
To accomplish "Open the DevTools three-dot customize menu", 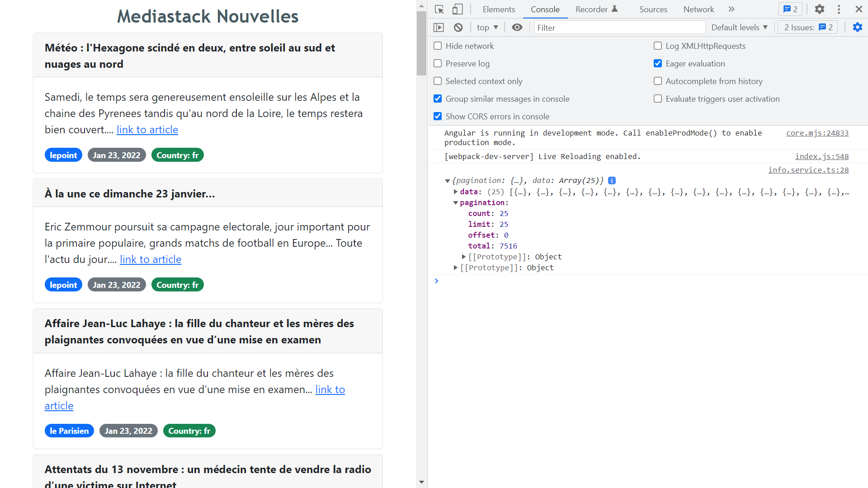I will tap(839, 9).
